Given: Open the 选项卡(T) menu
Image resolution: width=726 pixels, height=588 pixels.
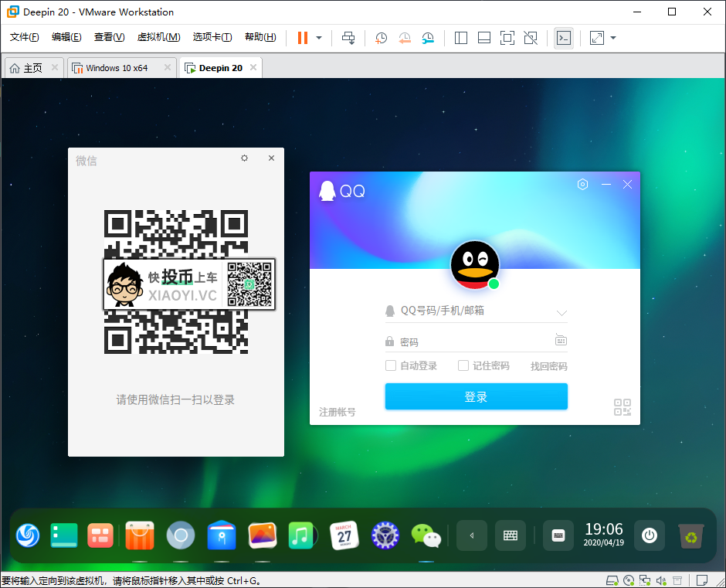Looking at the screenshot, I should coord(212,37).
